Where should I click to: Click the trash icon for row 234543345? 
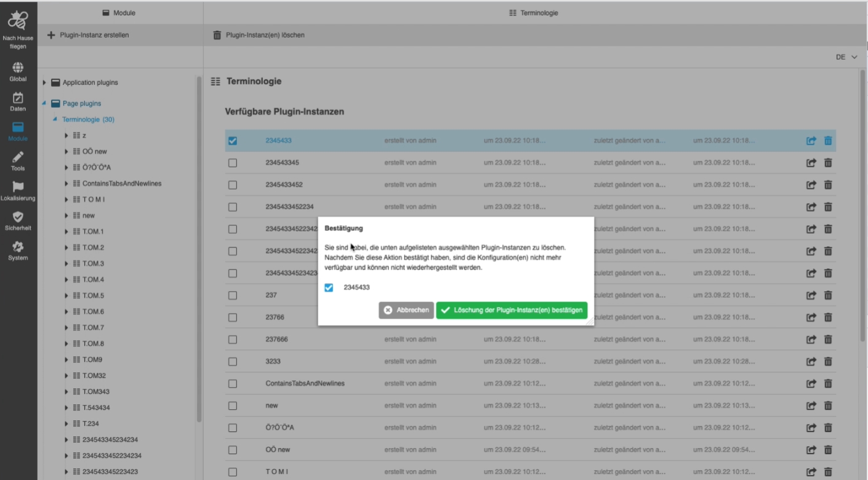pos(828,163)
